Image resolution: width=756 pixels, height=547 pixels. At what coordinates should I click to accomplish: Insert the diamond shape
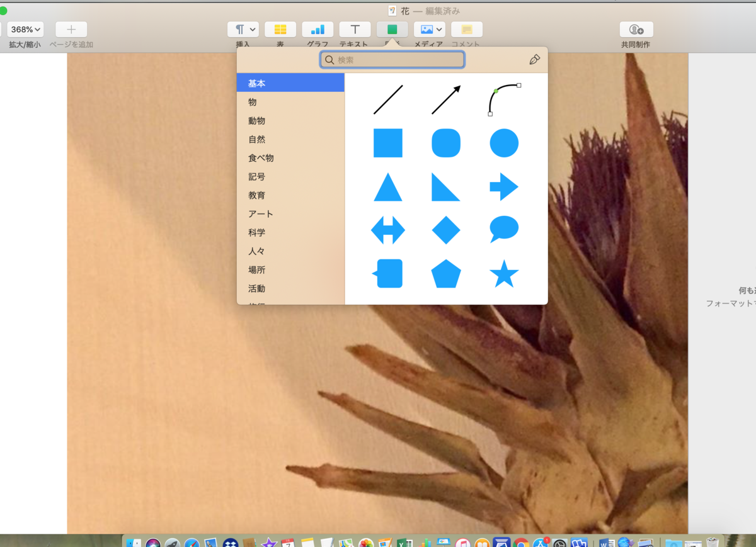[x=446, y=230]
